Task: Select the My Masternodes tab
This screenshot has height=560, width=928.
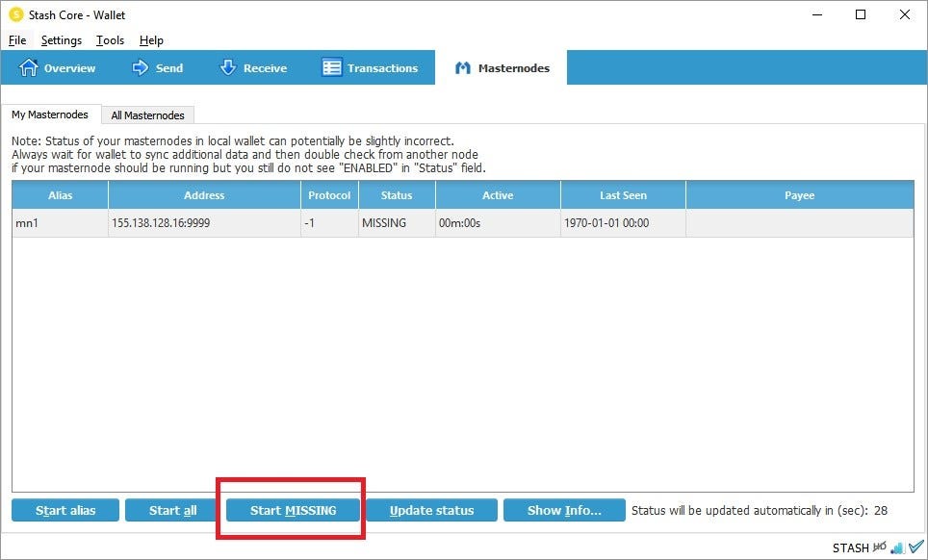Action: (x=50, y=115)
